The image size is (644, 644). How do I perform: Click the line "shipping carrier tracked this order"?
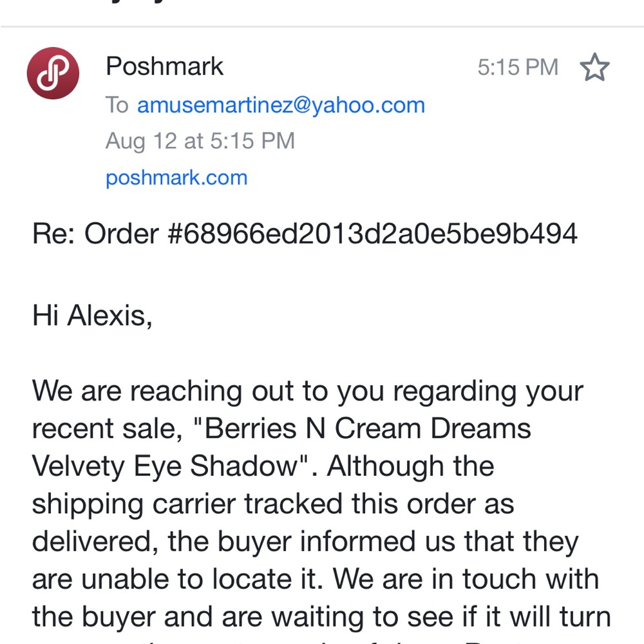[273, 504]
